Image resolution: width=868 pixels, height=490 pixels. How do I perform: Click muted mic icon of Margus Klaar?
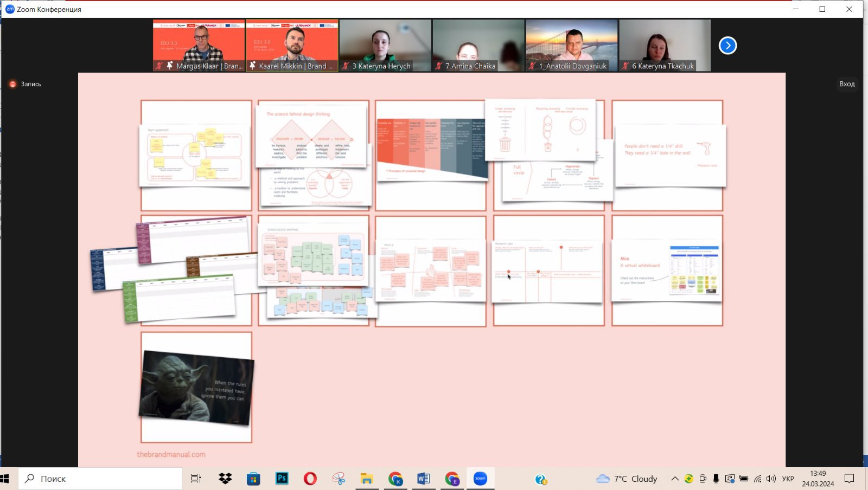(159, 66)
